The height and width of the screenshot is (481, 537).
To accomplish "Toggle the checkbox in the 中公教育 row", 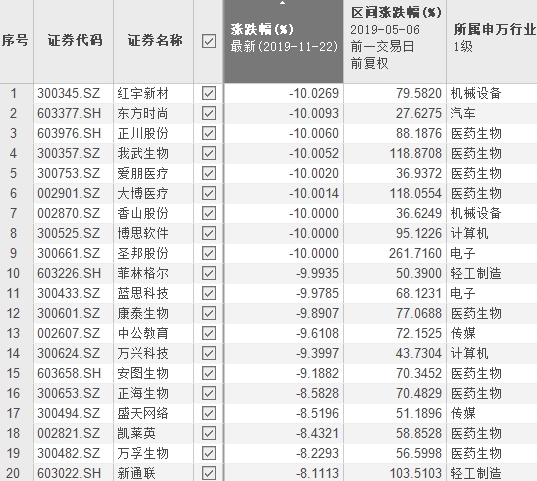I will (209, 333).
